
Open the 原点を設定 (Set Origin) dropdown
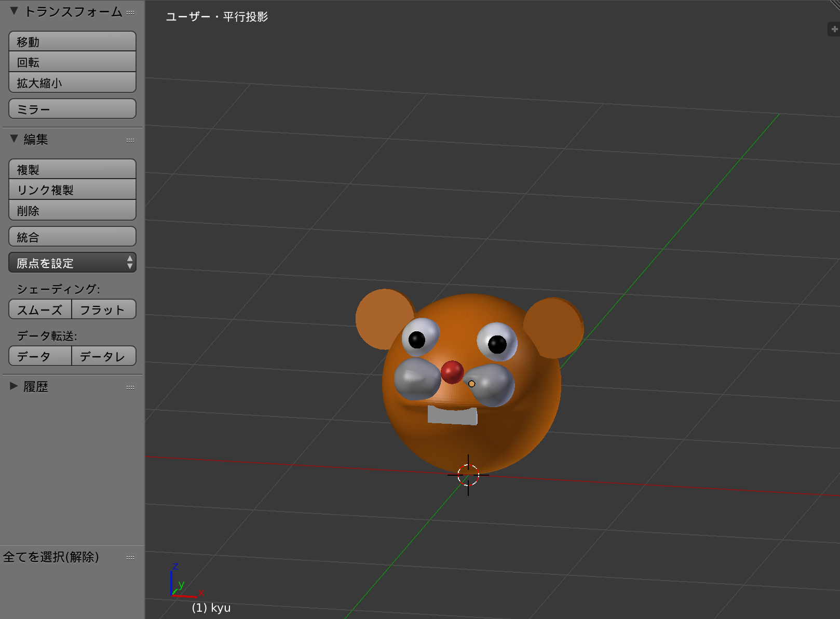(x=72, y=263)
